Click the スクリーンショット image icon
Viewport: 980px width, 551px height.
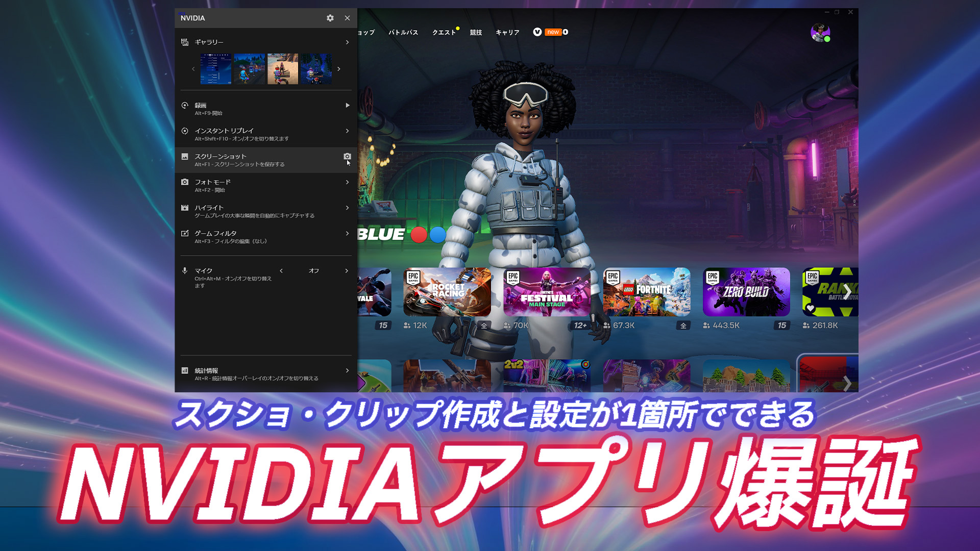coord(185,157)
